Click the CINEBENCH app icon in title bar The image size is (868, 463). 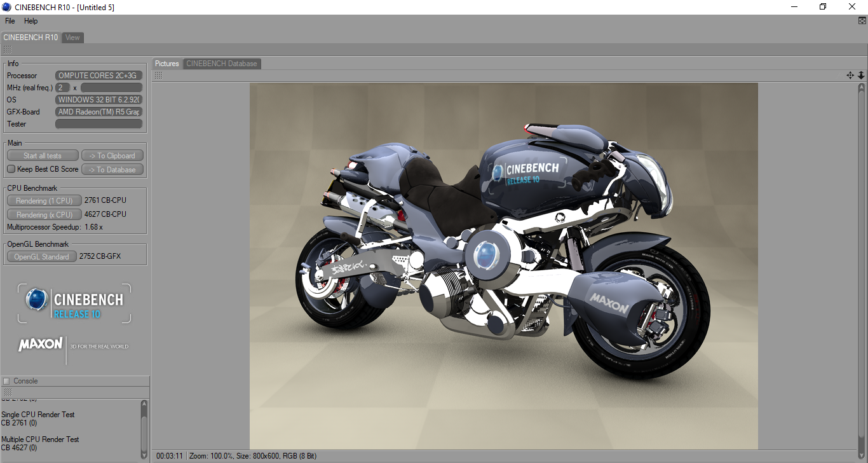coord(6,7)
